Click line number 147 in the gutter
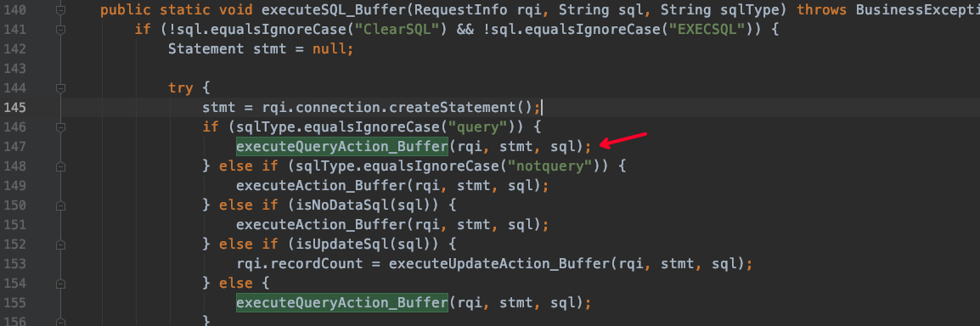The height and width of the screenshot is (326, 980). 16,147
